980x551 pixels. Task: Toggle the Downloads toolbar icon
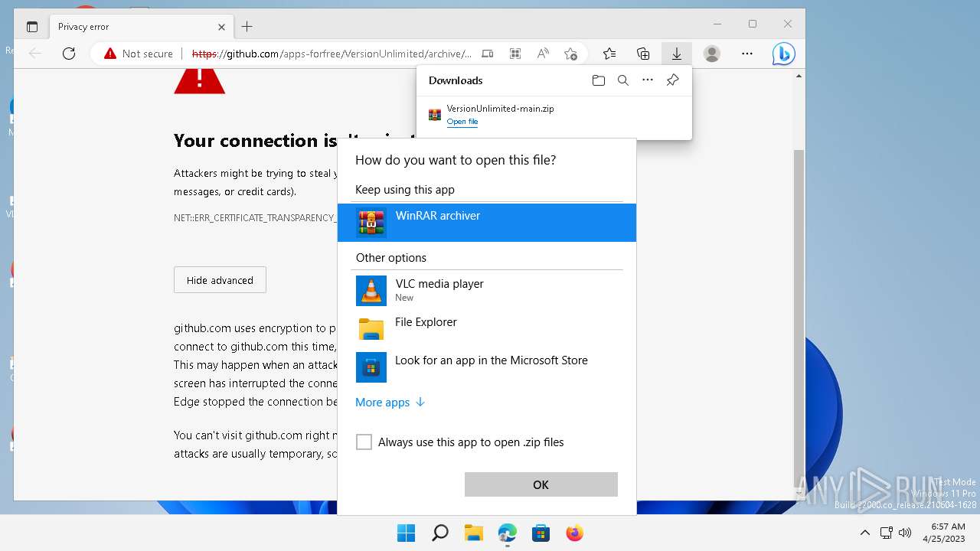pyautogui.click(x=677, y=54)
